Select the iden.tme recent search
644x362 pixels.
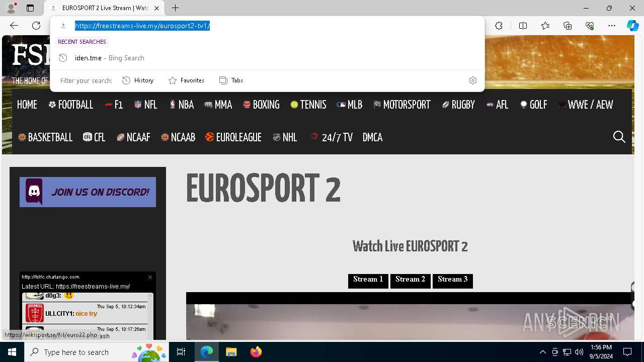(267, 58)
